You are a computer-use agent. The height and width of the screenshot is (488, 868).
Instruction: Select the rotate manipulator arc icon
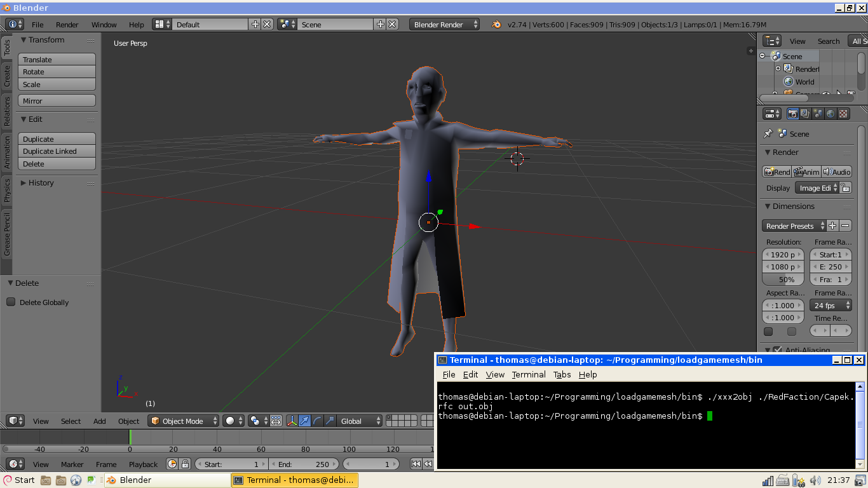317,421
